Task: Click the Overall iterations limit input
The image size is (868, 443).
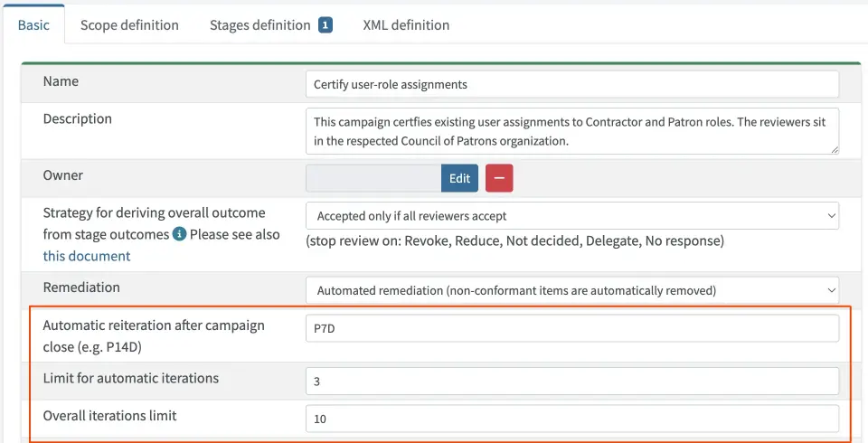Action: point(572,419)
